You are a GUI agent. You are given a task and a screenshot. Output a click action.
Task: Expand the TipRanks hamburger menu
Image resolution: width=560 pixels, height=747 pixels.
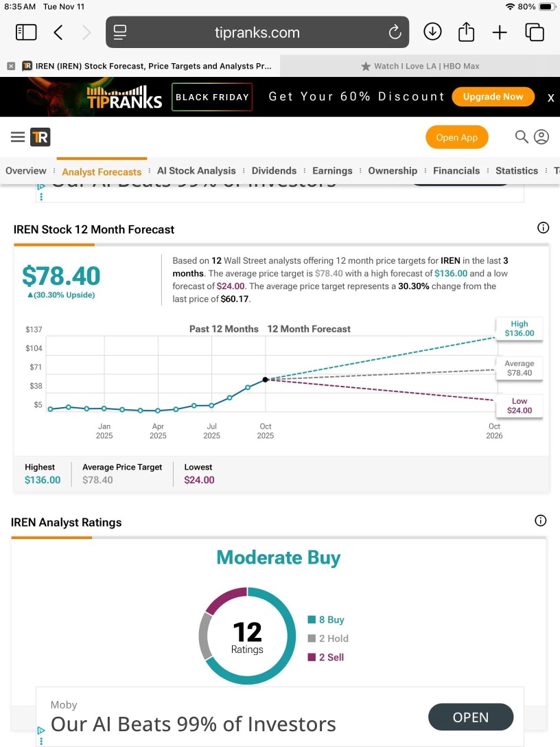click(18, 137)
